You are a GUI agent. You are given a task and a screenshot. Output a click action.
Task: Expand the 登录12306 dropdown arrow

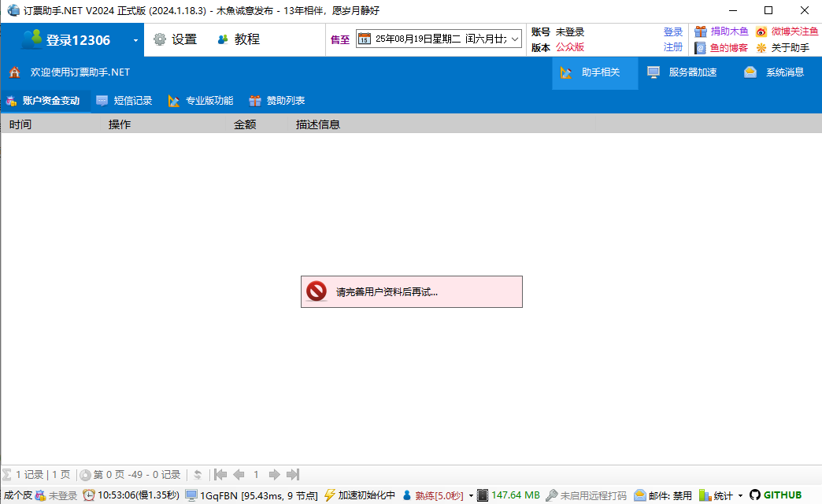click(135, 40)
